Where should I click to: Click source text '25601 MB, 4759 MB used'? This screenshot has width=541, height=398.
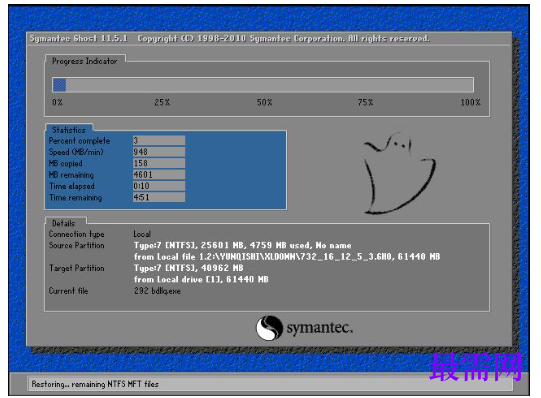pos(255,246)
